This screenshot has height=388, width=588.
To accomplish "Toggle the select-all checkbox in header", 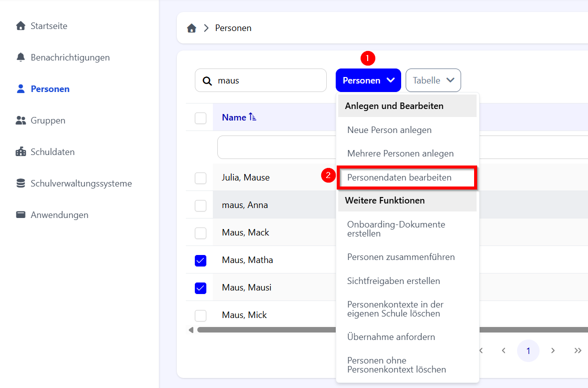I will click(x=200, y=118).
